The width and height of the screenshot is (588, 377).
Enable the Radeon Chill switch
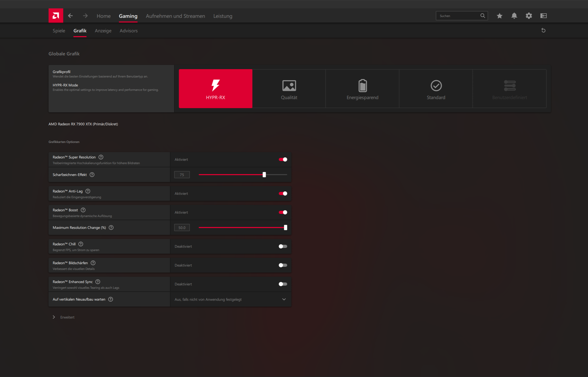(x=283, y=246)
